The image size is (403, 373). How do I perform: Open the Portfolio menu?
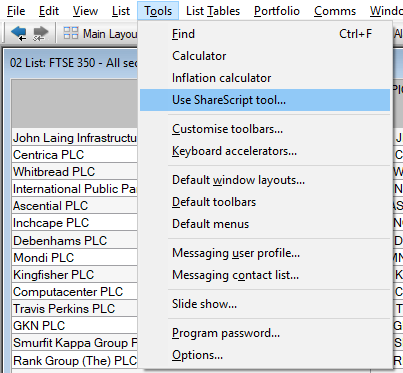pos(277,11)
